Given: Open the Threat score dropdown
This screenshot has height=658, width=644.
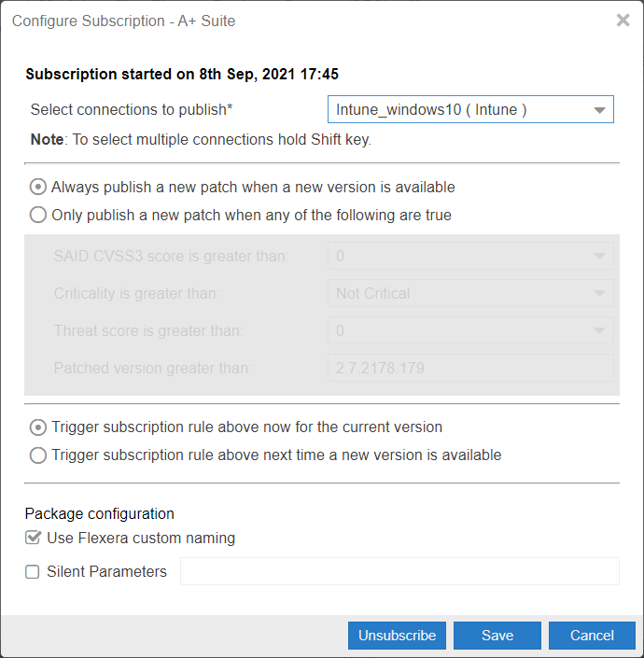Looking at the screenshot, I should 470,330.
